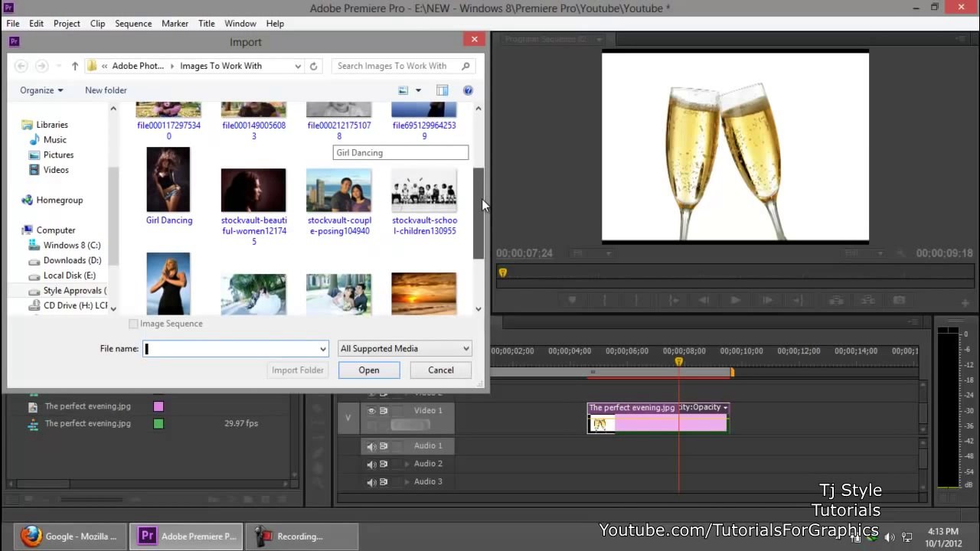The height and width of the screenshot is (551, 980).
Task: Open the Marker menu
Action: pos(175,24)
